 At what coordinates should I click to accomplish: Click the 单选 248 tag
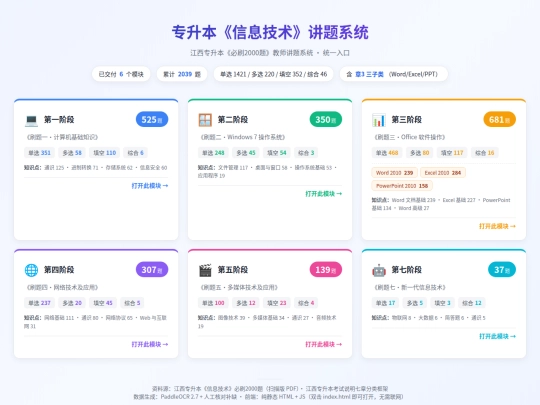click(213, 153)
